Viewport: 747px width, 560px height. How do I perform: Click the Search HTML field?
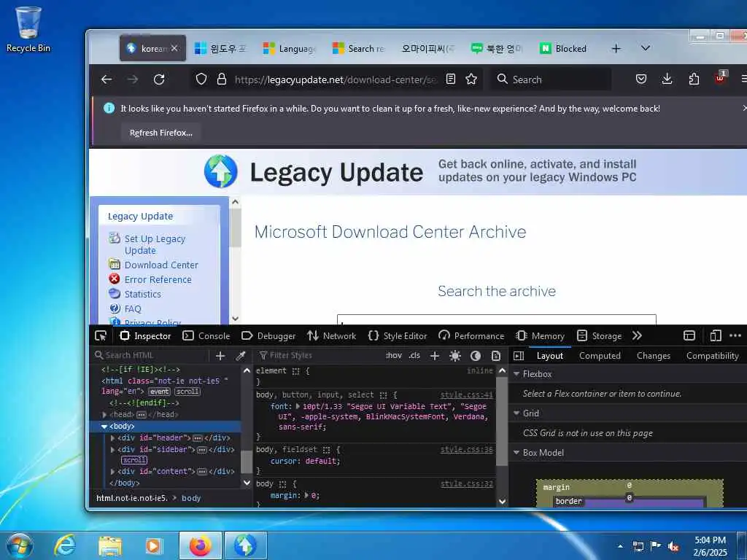[150, 355]
